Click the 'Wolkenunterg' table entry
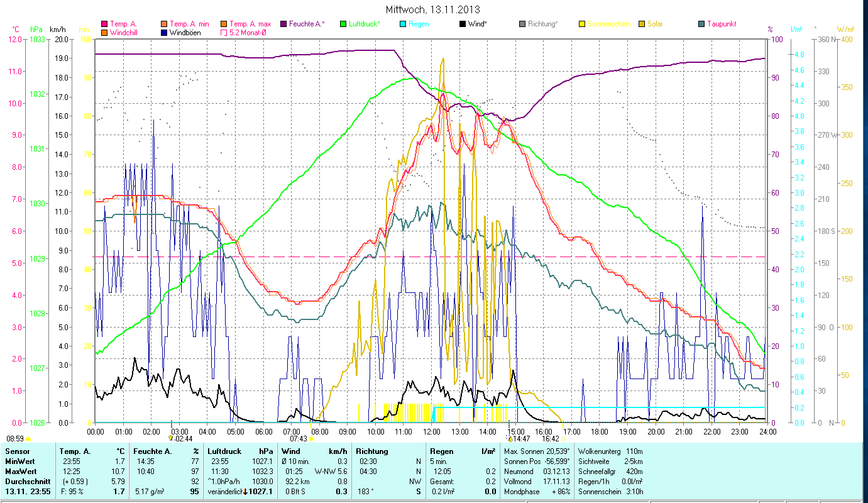Viewport: 868px width, 503px height. (599, 451)
